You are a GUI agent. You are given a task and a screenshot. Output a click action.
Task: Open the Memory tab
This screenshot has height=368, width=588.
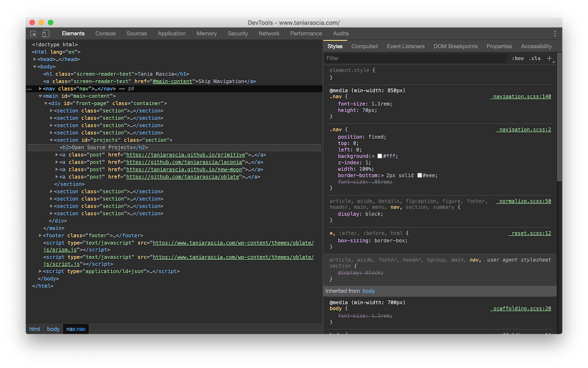tap(207, 34)
